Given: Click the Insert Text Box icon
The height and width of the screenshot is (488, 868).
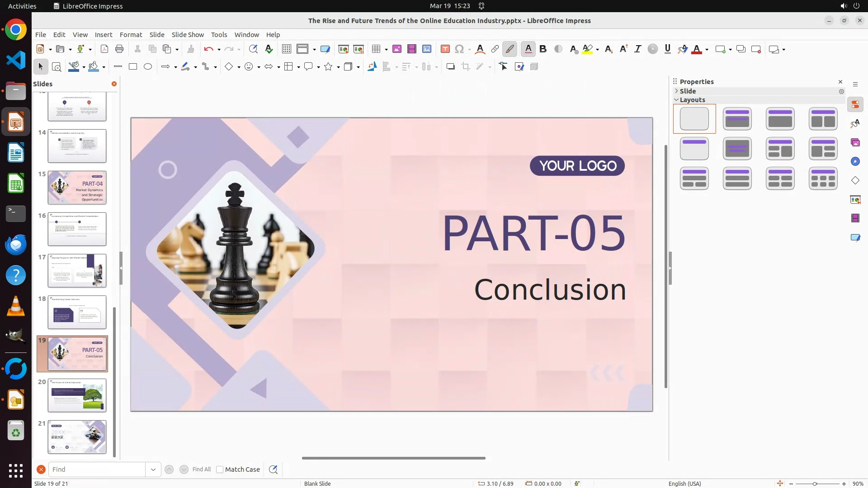Looking at the screenshot, I should click(445, 49).
